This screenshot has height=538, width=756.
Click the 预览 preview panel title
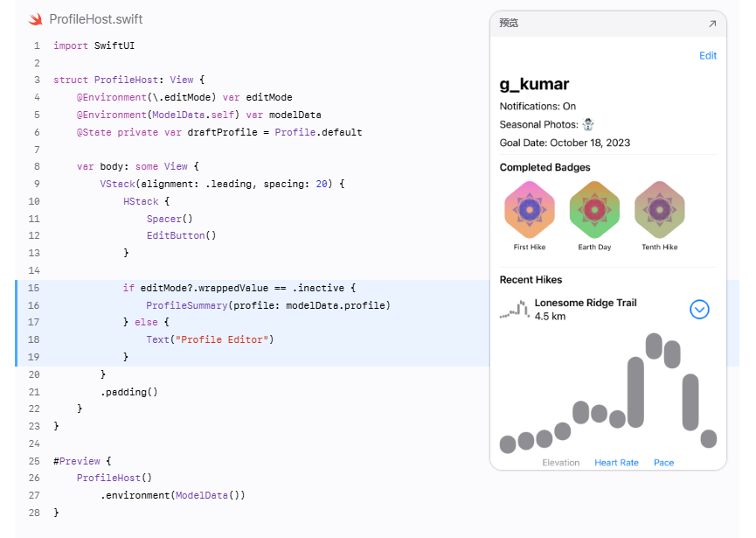(x=509, y=23)
